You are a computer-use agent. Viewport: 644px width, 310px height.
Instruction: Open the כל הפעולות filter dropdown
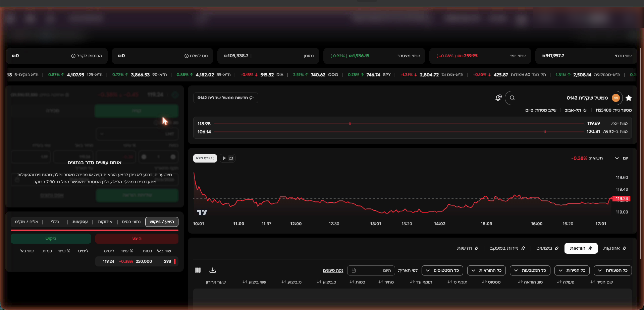point(612,270)
